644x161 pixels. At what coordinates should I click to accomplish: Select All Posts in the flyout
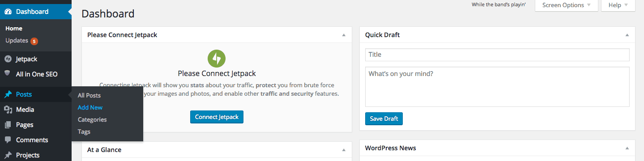coord(89,95)
